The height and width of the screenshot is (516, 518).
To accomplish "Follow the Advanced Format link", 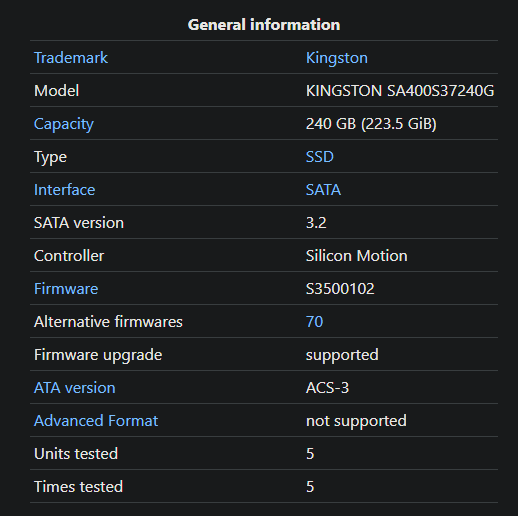I will tap(96, 421).
